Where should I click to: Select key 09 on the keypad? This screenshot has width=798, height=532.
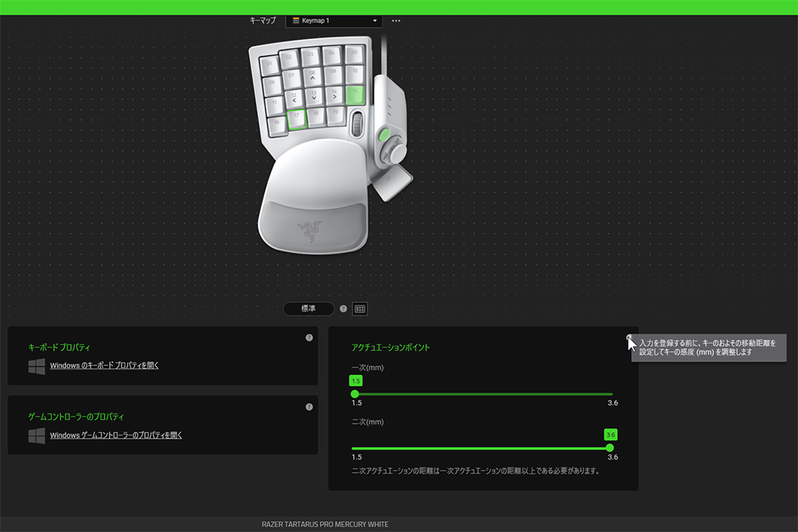click(333, 74)
